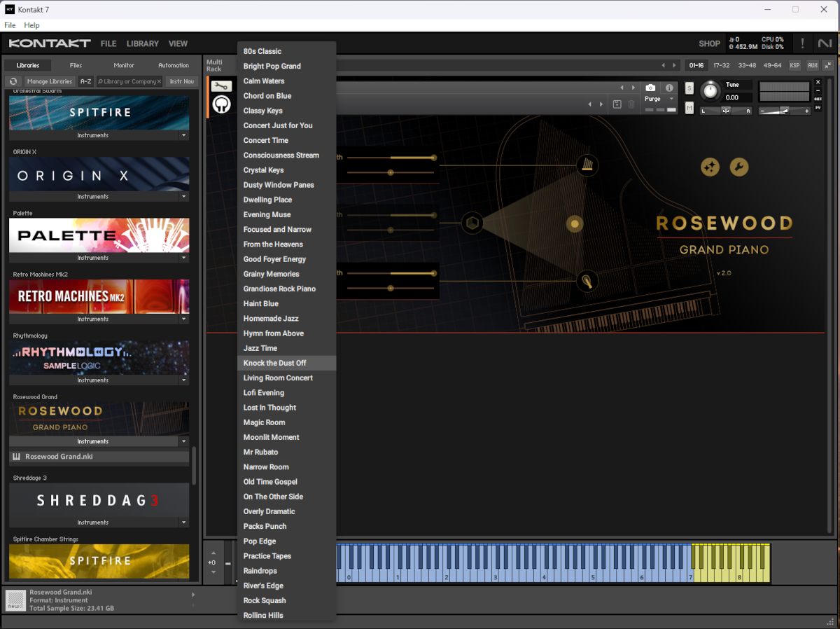This screenshot has width=840, height=629.
Task: Toggle instrument aux sends button
Action: tap(818, 99)
